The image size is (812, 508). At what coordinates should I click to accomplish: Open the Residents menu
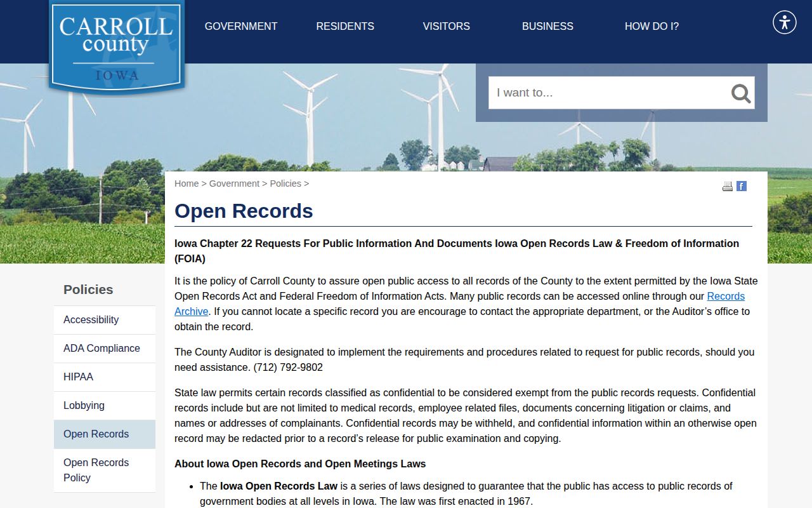pos(345,26)
